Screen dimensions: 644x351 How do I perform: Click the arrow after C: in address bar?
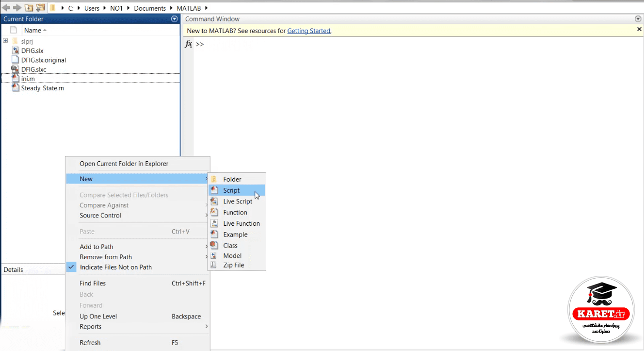pyautogui.click(x=79, y=8)
